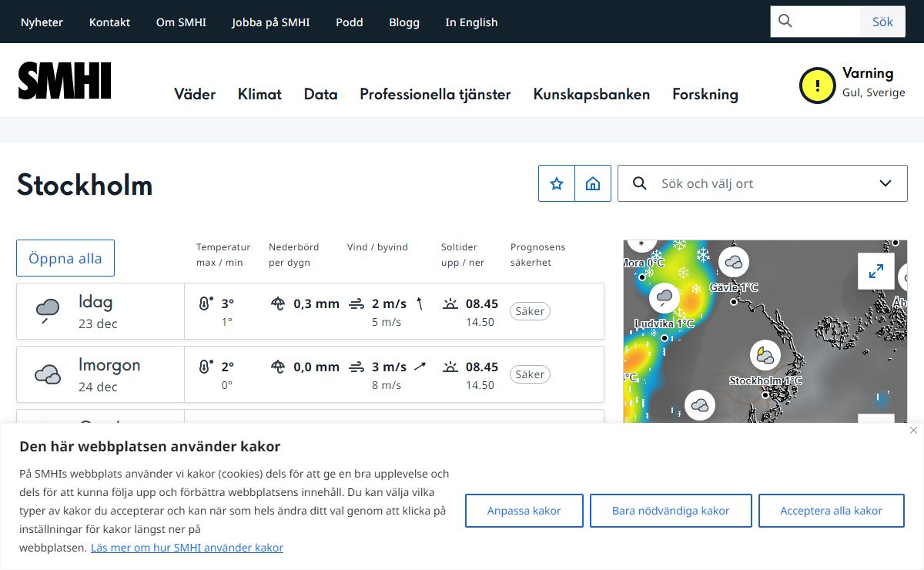Click the thermometer icon in Imorgon row

coord(205,367)
